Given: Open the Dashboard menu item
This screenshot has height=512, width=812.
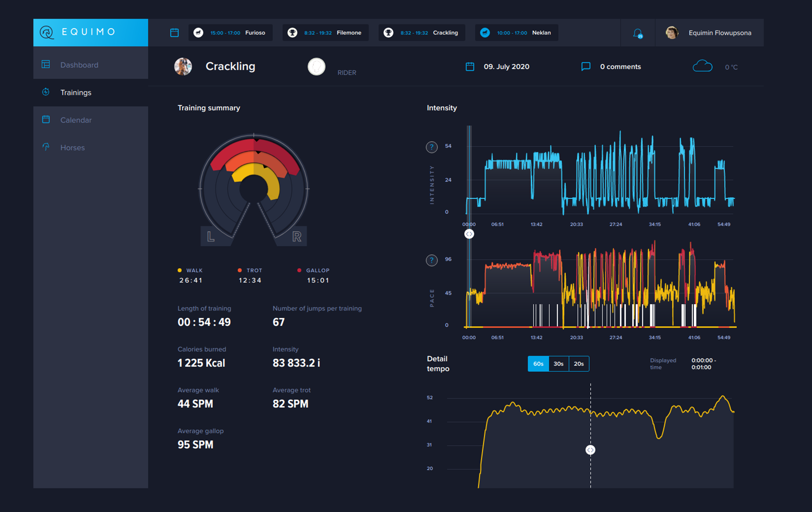Looking at the screenshot, I should 79,65.
